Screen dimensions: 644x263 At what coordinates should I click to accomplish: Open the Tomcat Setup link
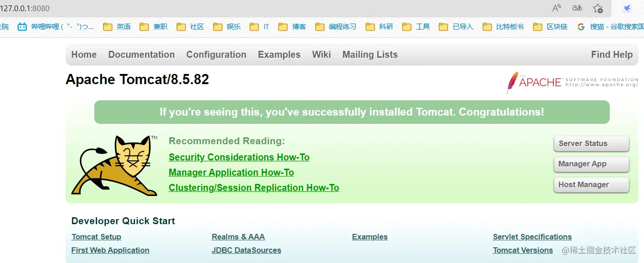(96, 237)
